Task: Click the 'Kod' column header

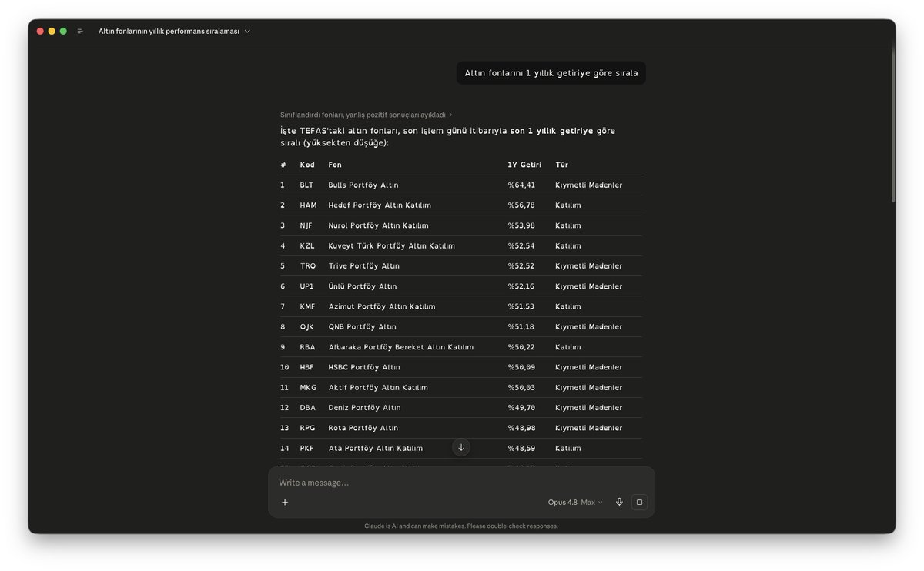Action: tap(307, 165)
